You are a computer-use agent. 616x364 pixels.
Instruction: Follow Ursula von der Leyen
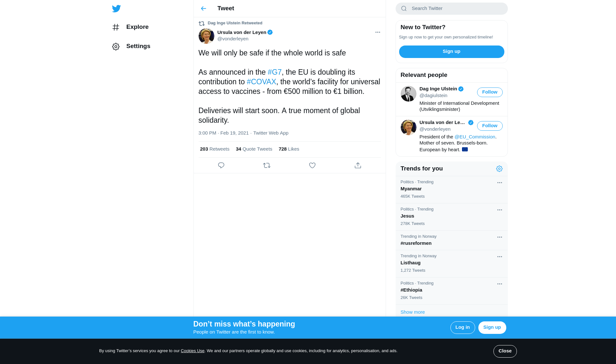tap(490, 126)
